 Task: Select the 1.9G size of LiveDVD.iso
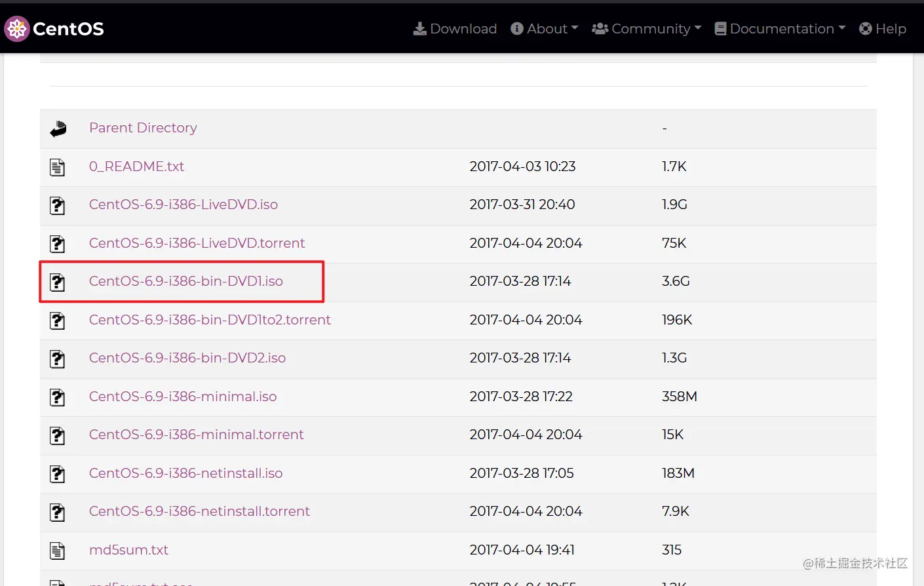point(674,205)
